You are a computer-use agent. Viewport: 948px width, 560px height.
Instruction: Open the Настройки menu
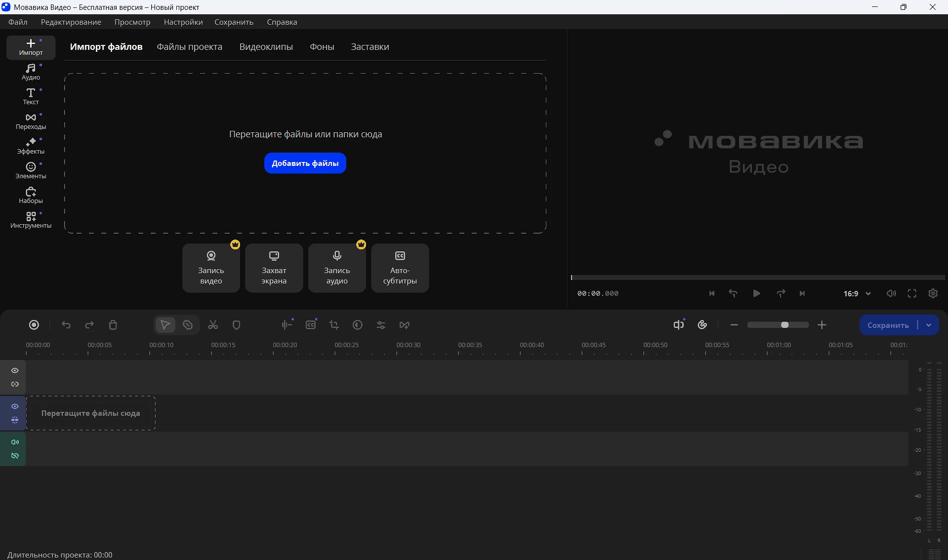183,22
